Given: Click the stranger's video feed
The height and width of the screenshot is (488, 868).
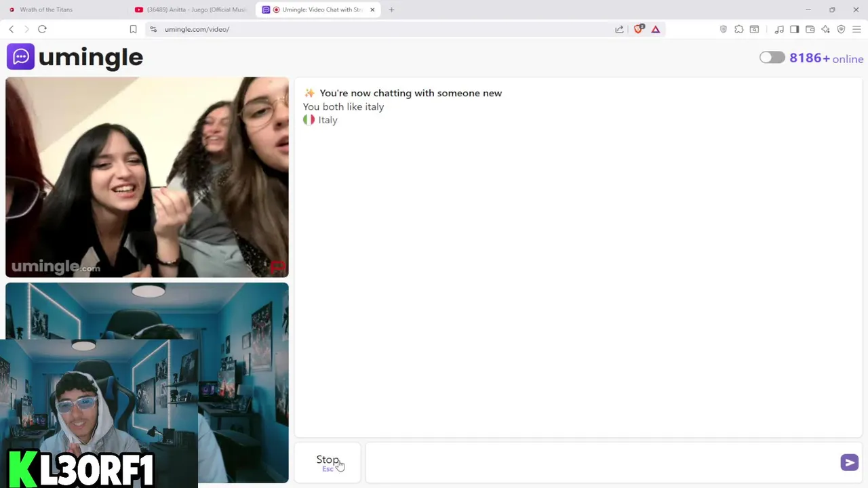Looking at the screenshot, I should (147, 178).
